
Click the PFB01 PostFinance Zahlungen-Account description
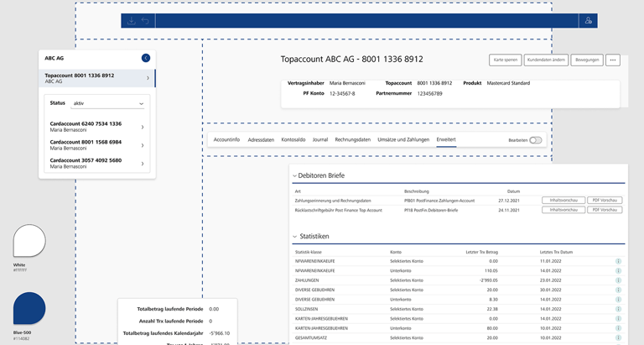click(x=439, y=201)
